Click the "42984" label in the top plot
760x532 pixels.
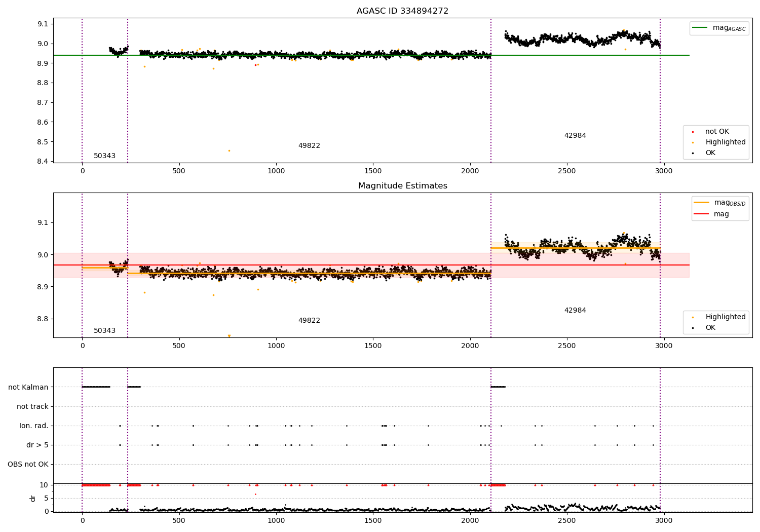(x=575, y=136)
